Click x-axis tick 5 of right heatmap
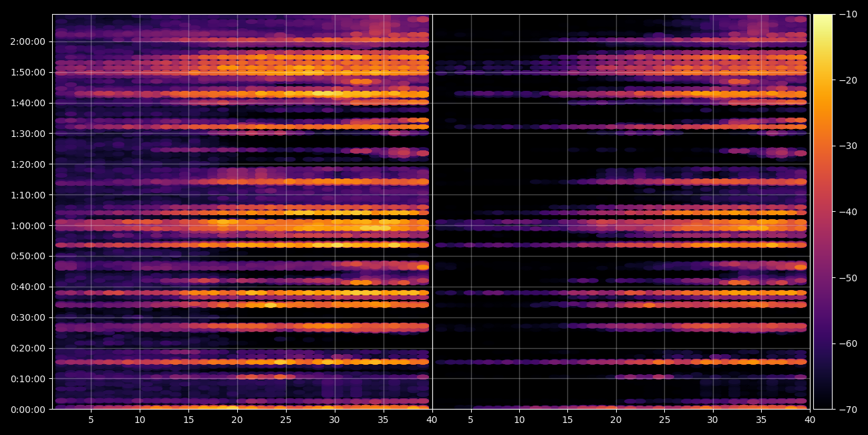Screen dimensions: 868x435 (x=470, y=420)
